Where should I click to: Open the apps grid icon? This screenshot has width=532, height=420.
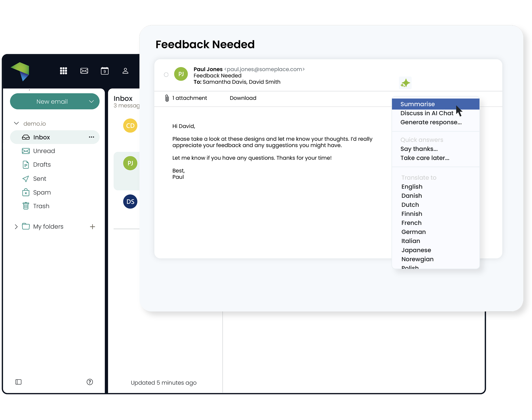63,71
